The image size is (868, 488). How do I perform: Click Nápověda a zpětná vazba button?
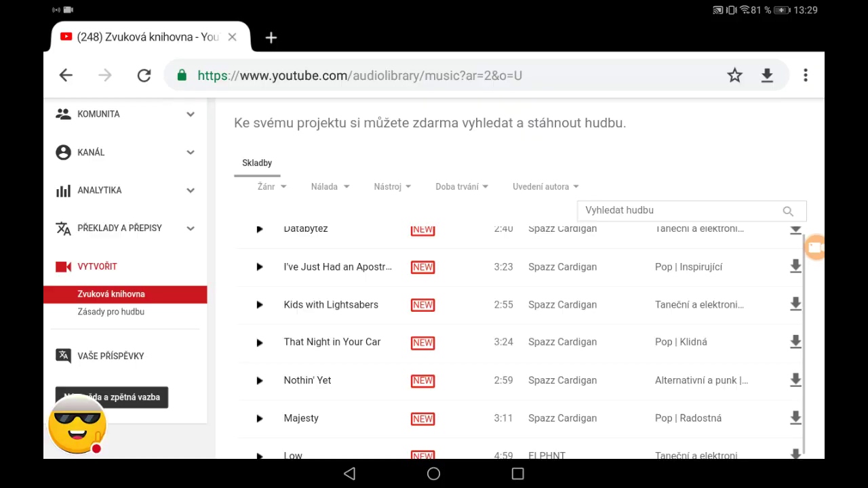click(x=112, y=397)
